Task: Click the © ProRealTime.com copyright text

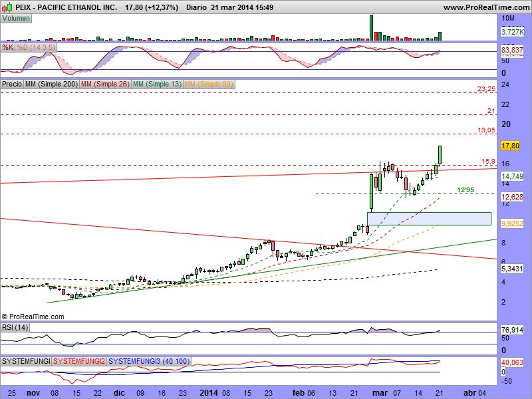Action: click(x=33, y=317)
